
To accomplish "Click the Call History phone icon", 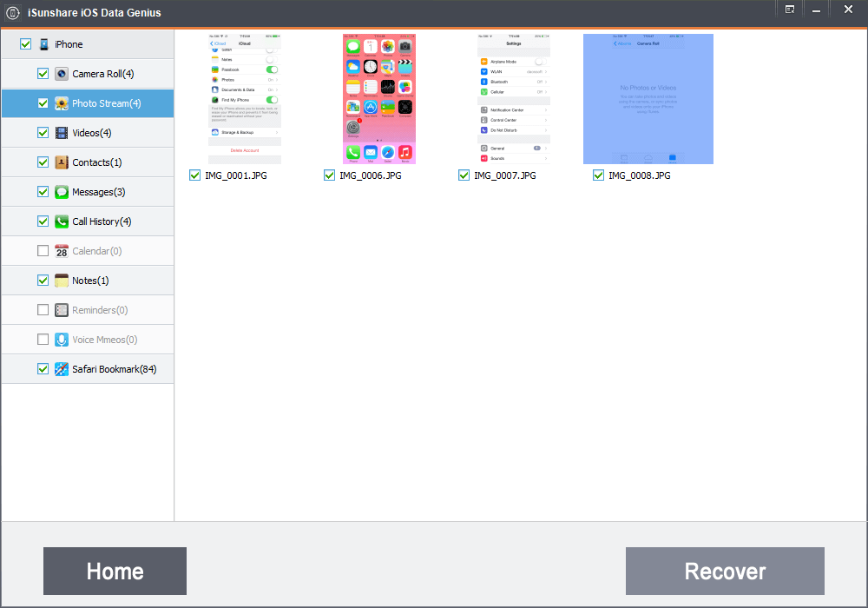I will [x=62, y=221].
